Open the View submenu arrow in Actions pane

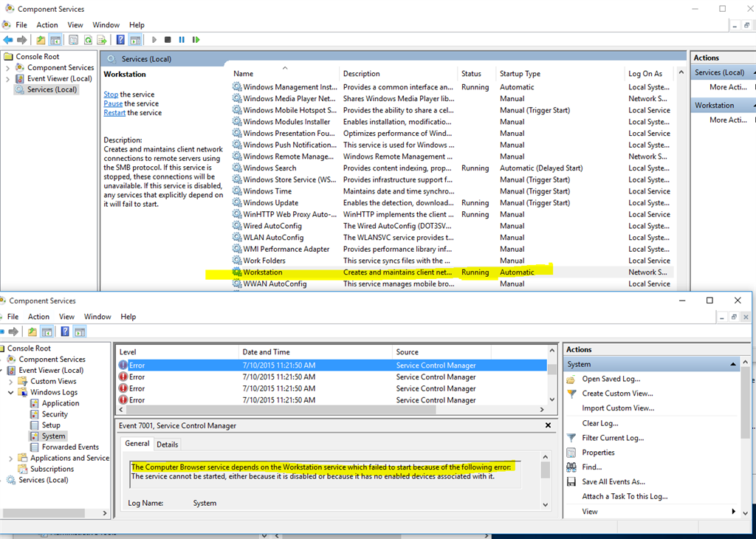[x=733, y=512]
